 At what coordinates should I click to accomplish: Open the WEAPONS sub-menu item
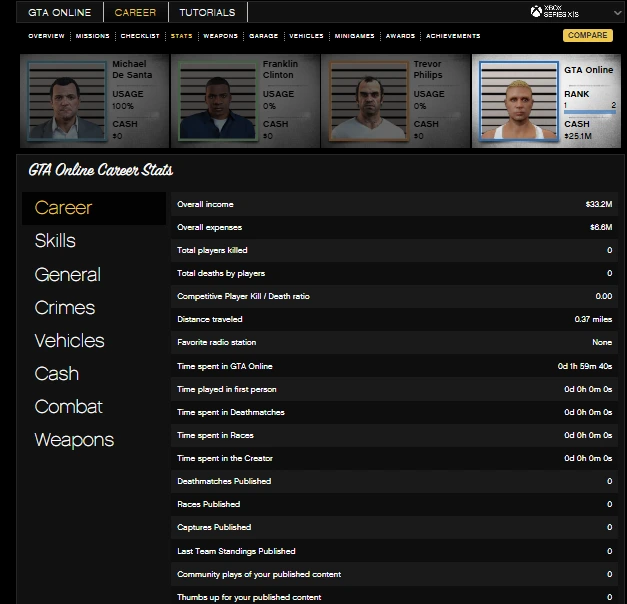pyautogui.click(x=220, y=36)
